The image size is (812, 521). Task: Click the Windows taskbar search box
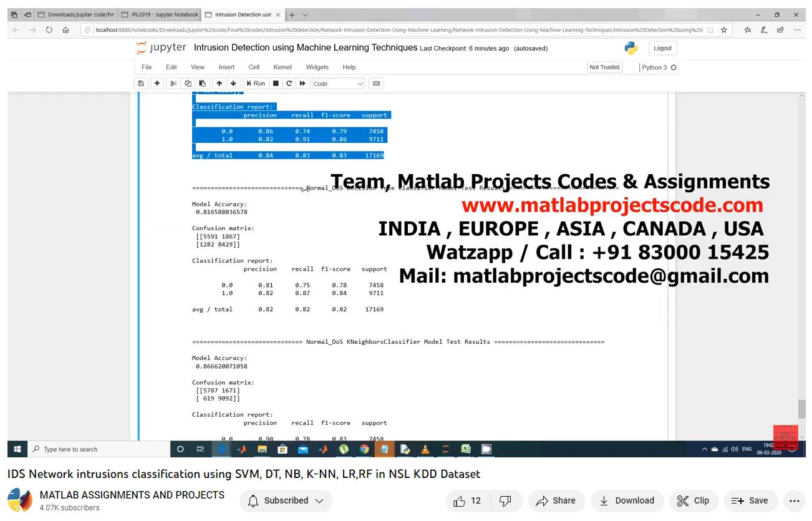point(100,449)
